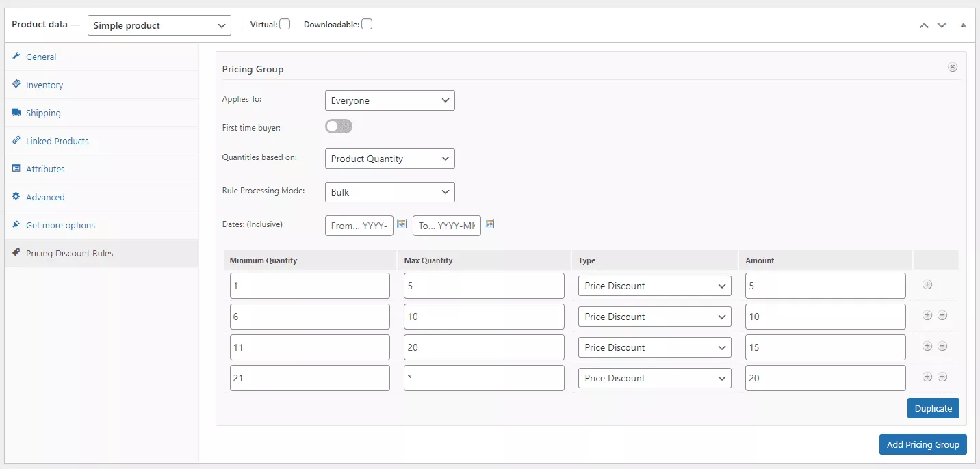Click Minimum Quantity field containing 6
This screenshot has height=469, width=980.
(310, 317)
